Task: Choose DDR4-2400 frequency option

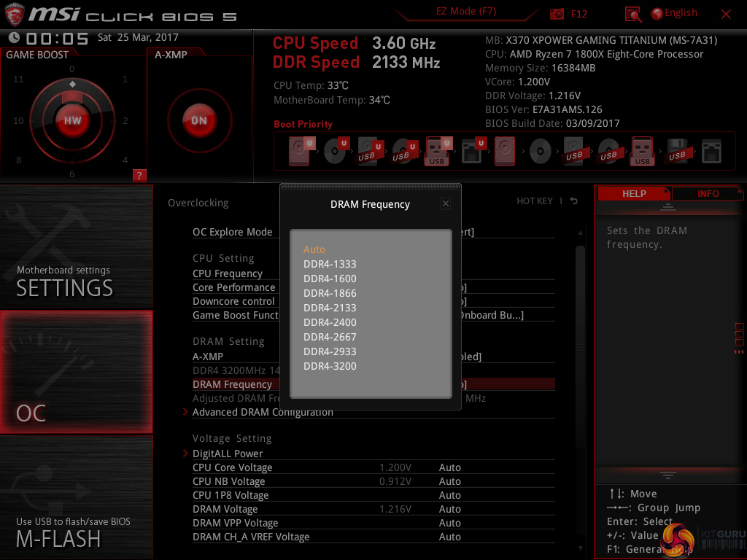Action: tap(330, 322)
